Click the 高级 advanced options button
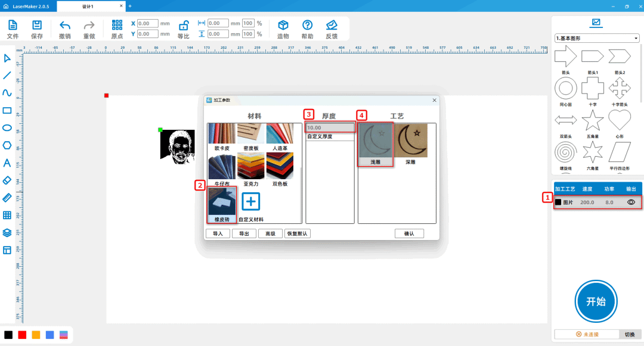 [270, 233]
